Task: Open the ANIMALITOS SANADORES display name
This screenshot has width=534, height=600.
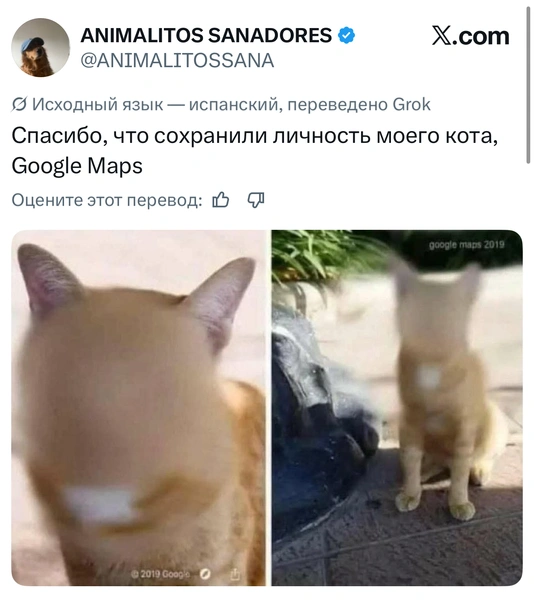Action: [206, 36]
